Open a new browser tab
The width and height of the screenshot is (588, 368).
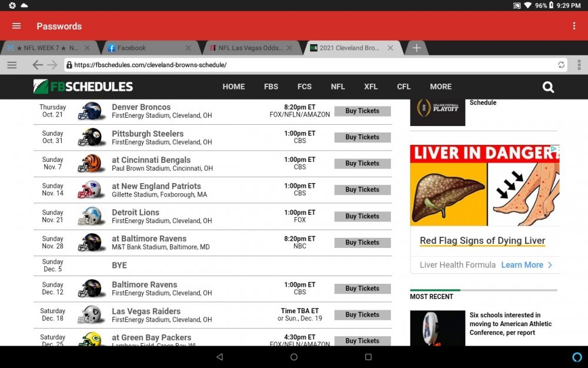click(x=416, y=48)
